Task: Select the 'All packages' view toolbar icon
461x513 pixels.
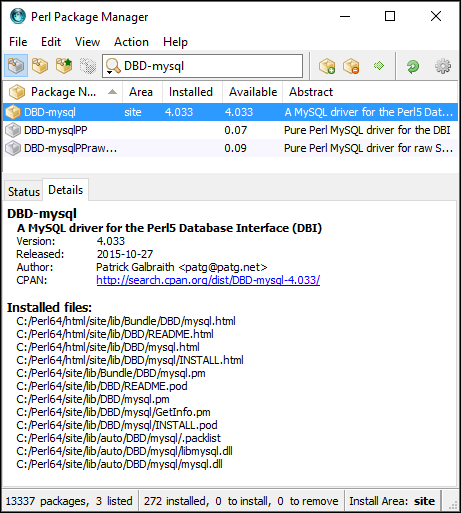Action: [16, 66]
